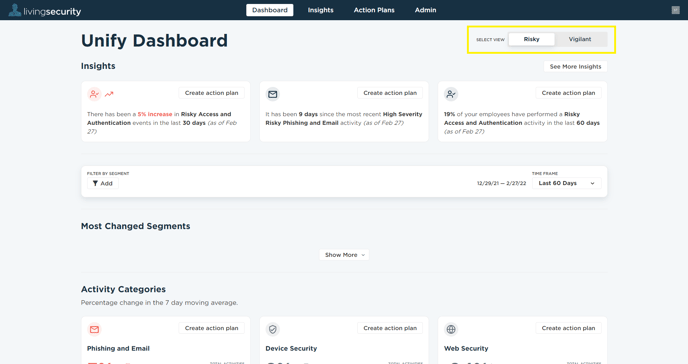This screenshot has height=364, width=688.
Task: Select the Risky view
Action: point(531,39)
